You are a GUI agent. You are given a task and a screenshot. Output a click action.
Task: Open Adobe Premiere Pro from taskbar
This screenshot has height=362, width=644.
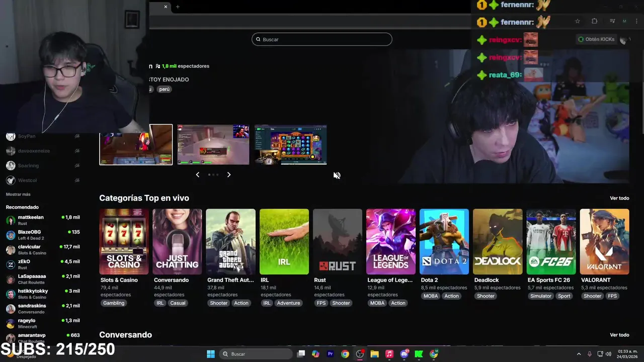click(x=330, y=354)
